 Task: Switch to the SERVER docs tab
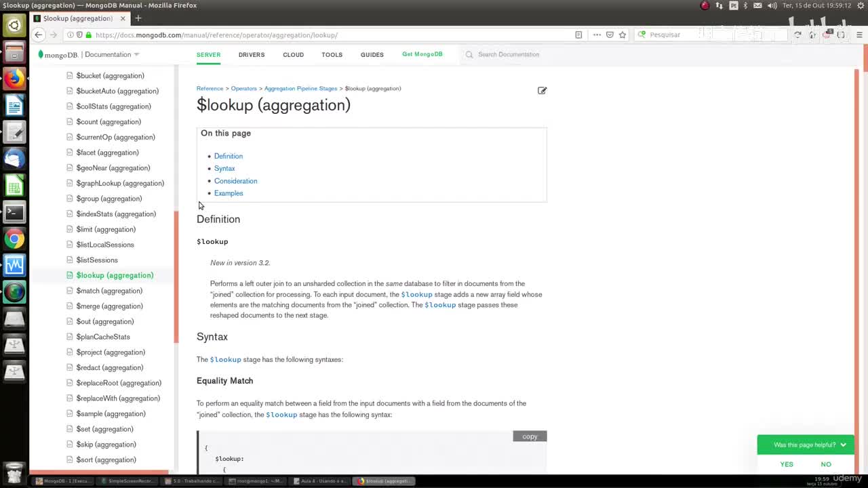pyautogui.click(x=208, y=55)
